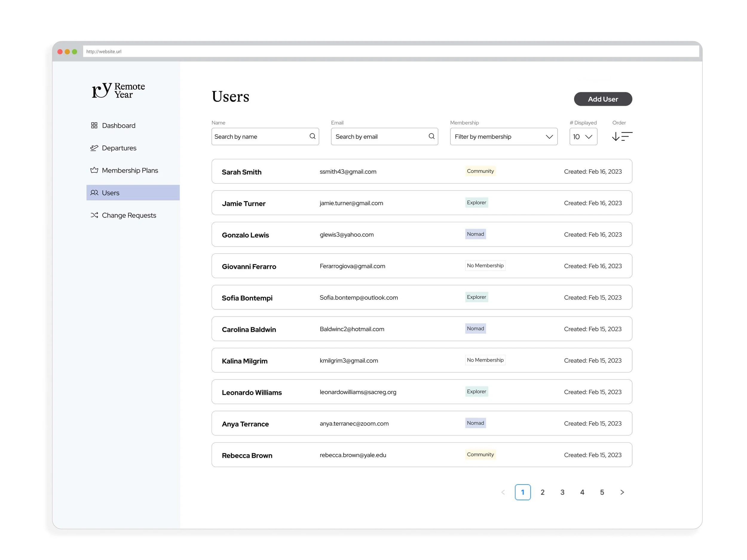Select the Users people icon
This screenshot has height=560, width=747.
[94, 192]
